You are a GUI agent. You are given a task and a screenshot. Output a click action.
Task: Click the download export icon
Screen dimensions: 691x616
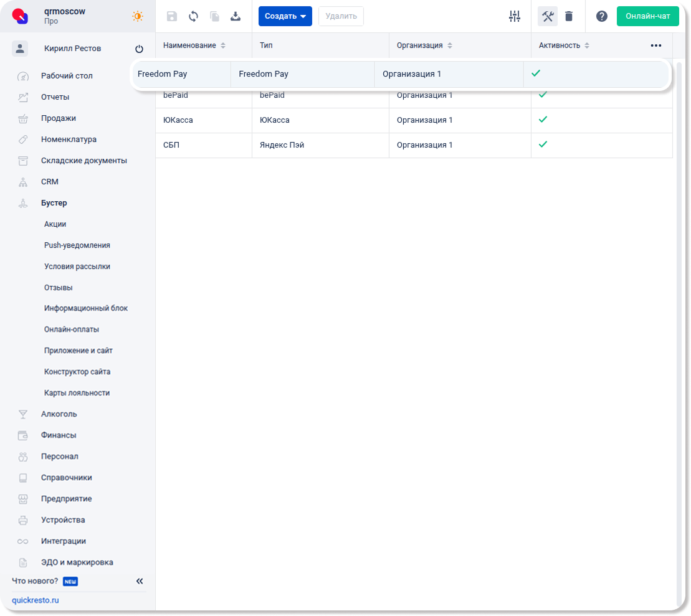coord(236,16)
